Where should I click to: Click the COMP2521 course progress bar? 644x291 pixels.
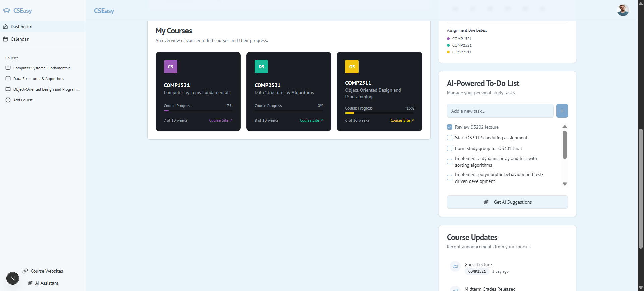point(289,111)
